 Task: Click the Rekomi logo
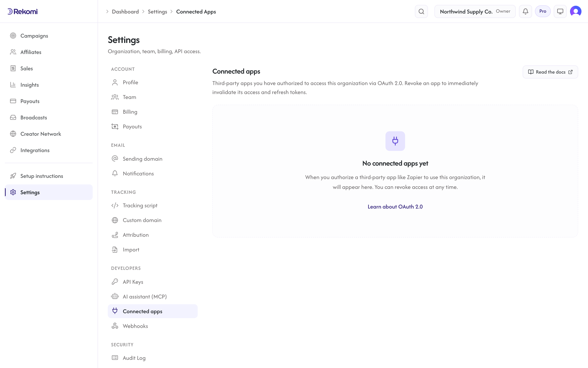click(x=22, y=11)
